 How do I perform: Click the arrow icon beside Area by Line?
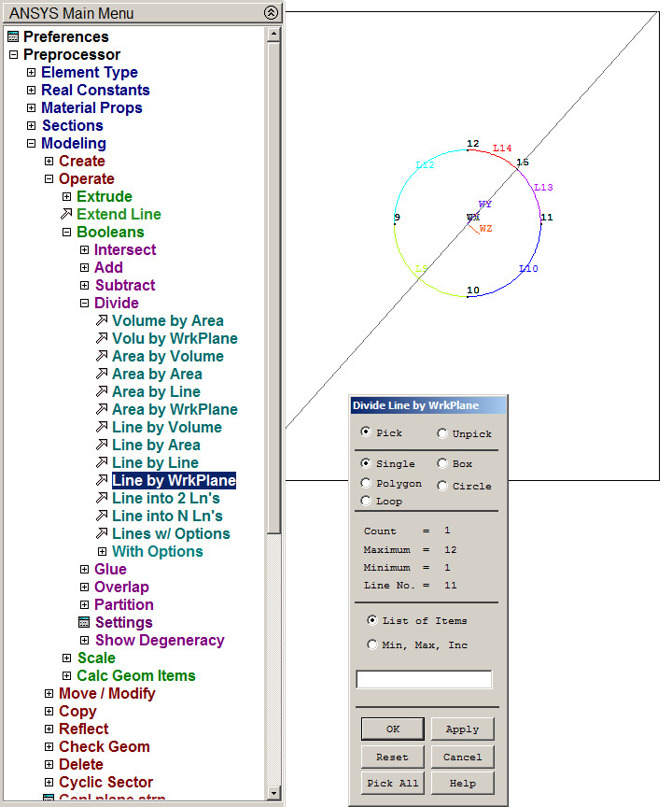(x=102, y=391)
